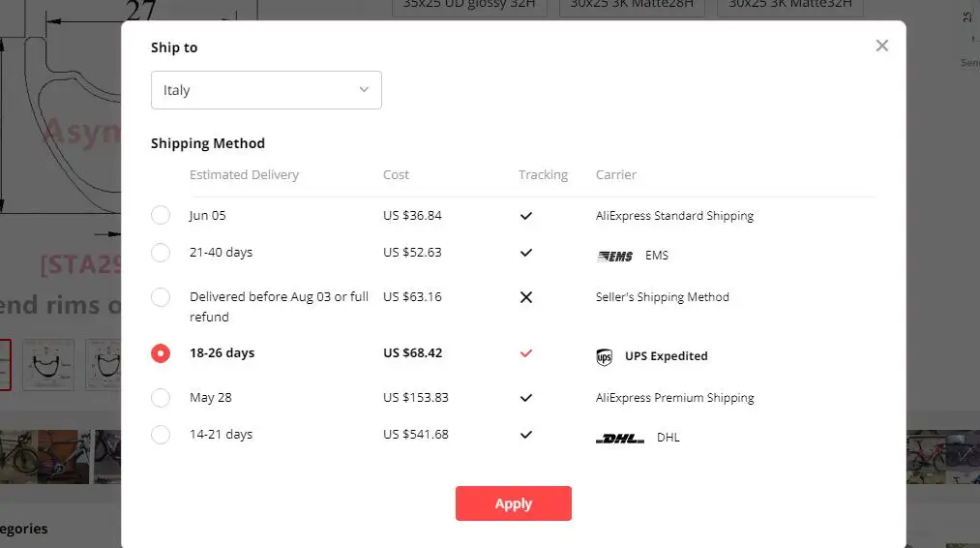Click the tracking X for Seller's Shipping
This screenshot has width=980, height=548.
526,297
